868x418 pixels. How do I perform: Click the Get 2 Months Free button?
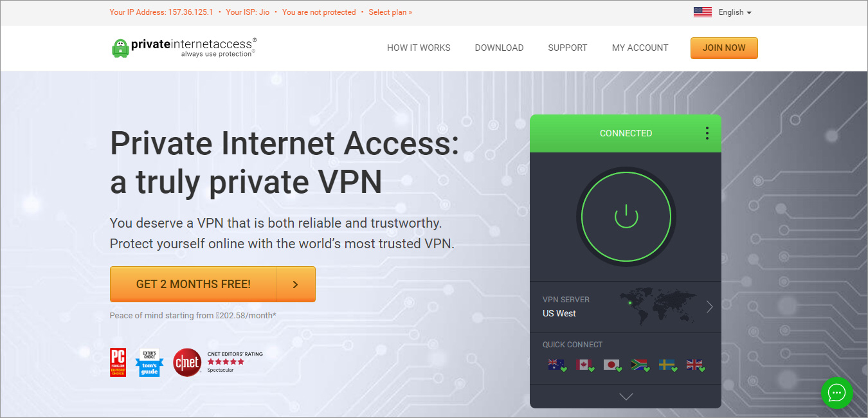click(194, 284)
